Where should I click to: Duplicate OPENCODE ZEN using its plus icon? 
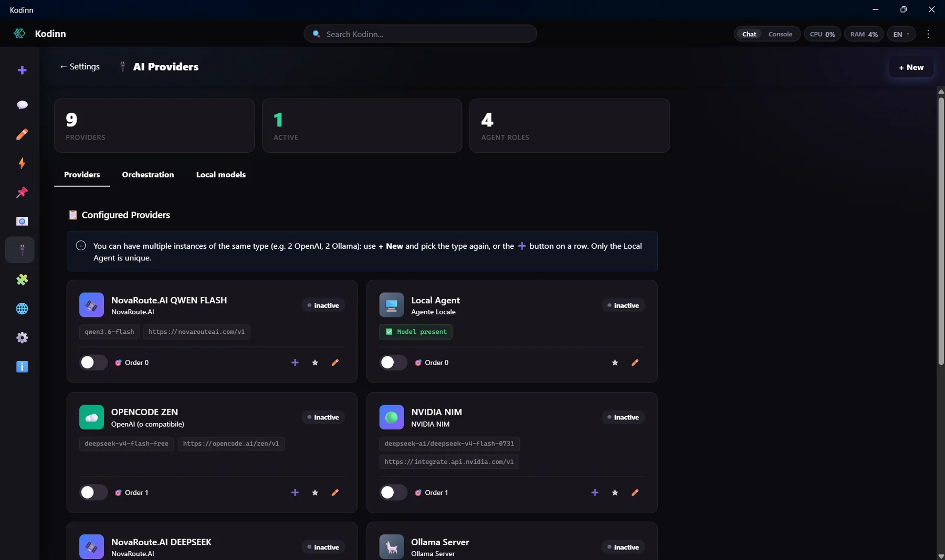[x=295, y=492]
